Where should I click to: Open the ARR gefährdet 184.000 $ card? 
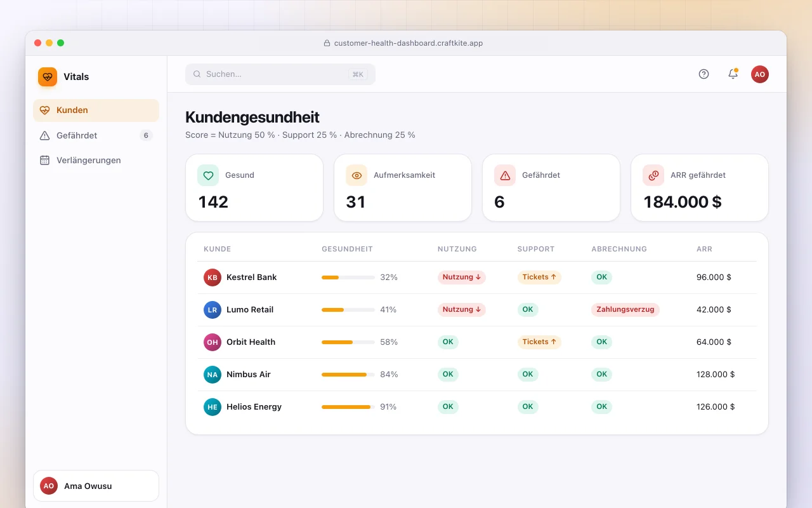coord(700,188)
